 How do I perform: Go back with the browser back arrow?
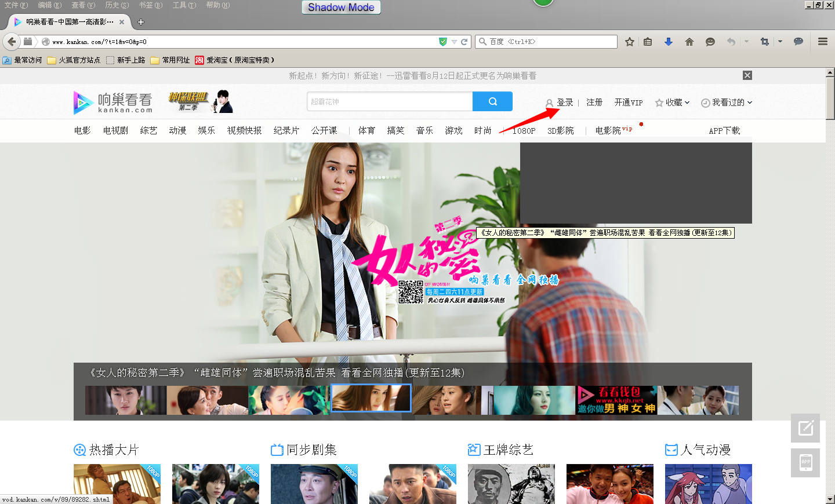[12, 42]
